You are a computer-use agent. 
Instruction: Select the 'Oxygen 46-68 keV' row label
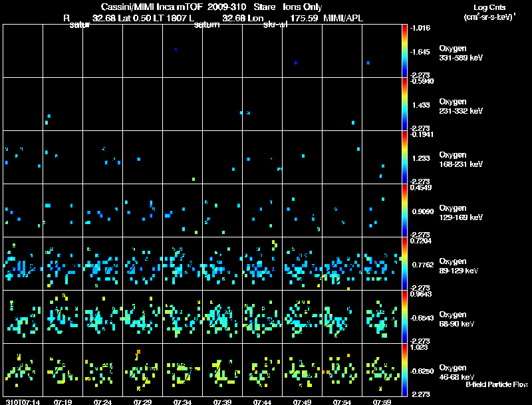pos(457,372)
